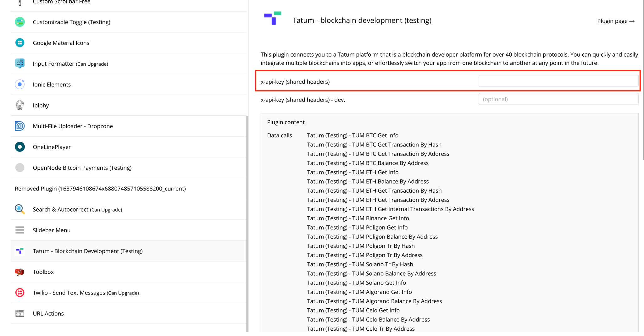Image resolution: width=644 pixels, height=336 pixels.
Task: Click TUM Solano Get Info
Action: click(x=356, y=283)
